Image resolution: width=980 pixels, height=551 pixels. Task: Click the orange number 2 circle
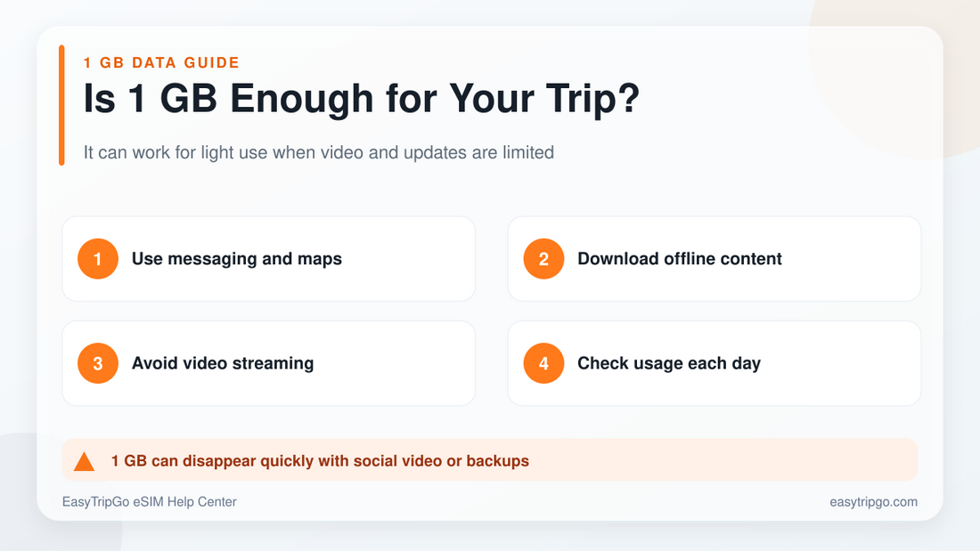click(543, 259)
